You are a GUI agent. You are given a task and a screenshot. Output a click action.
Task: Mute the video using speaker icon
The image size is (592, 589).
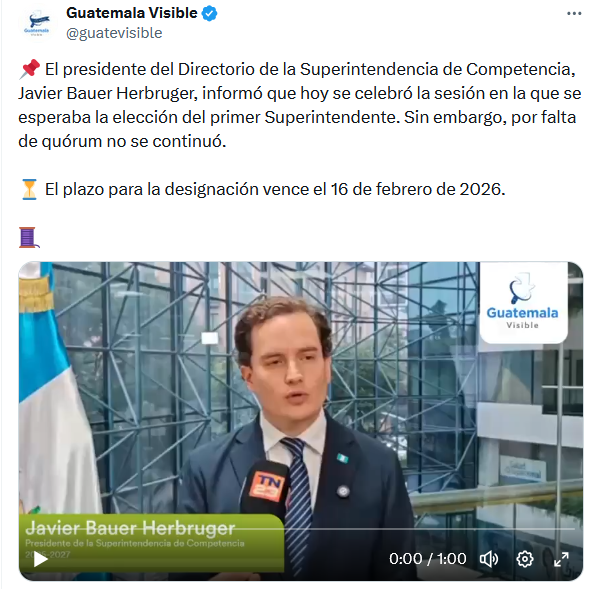[489, 559]
